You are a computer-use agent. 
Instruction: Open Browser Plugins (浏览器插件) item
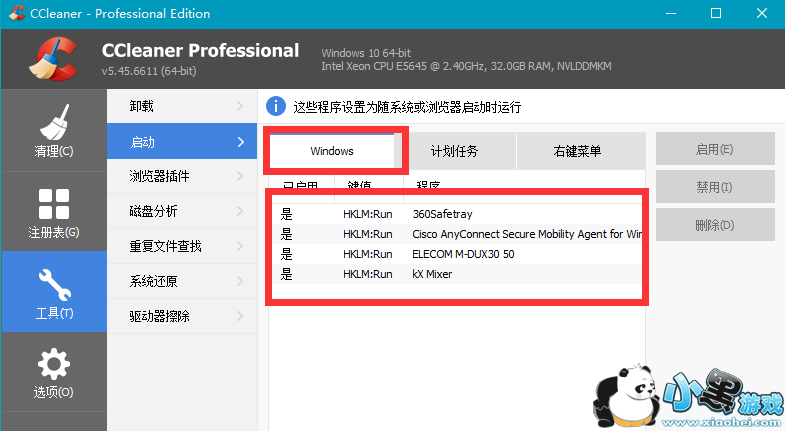click(x=182, y=176)
